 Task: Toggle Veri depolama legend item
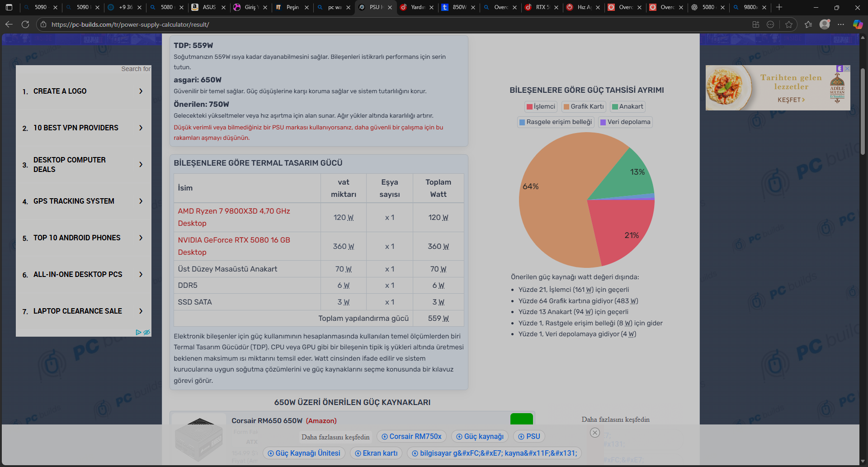click(x=625, y=122)
